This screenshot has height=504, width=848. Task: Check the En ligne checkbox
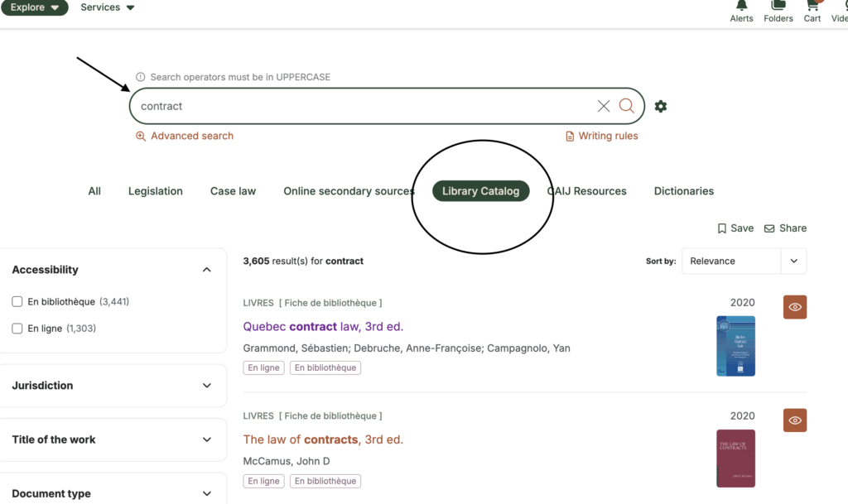tap(17, 329)
